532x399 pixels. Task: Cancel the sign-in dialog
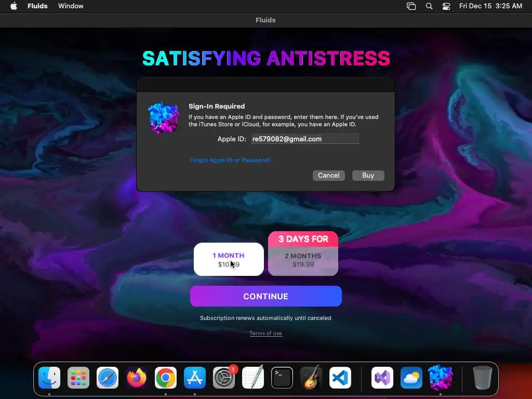328,176
